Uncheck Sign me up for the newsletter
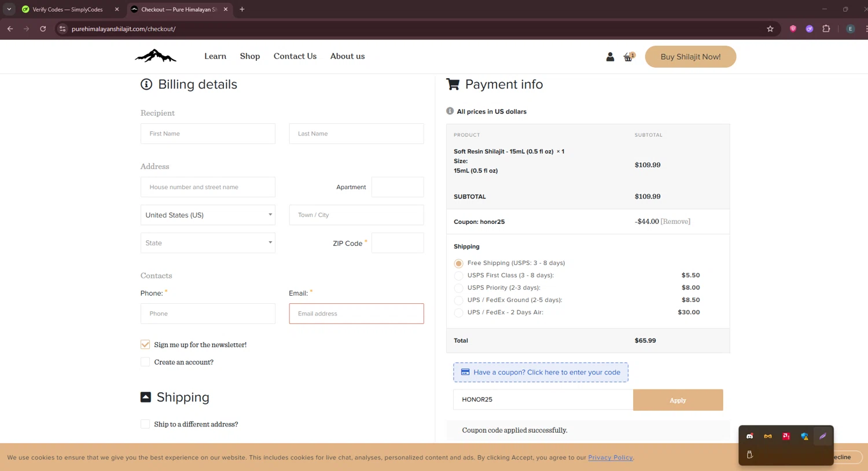Viewport: 868px width, 471px height. point(145,344)
